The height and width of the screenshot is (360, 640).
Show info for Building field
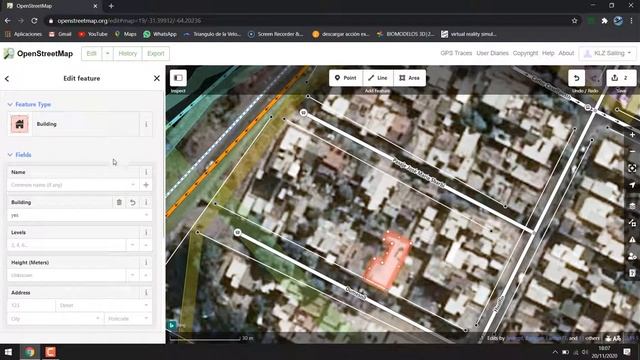146,202
